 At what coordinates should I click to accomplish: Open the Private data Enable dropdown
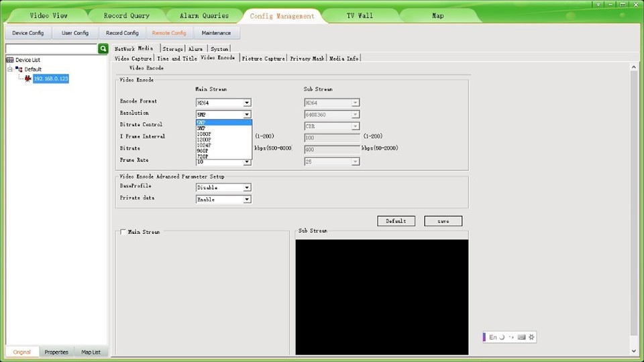pyautogui.click(x=223, y=200)
